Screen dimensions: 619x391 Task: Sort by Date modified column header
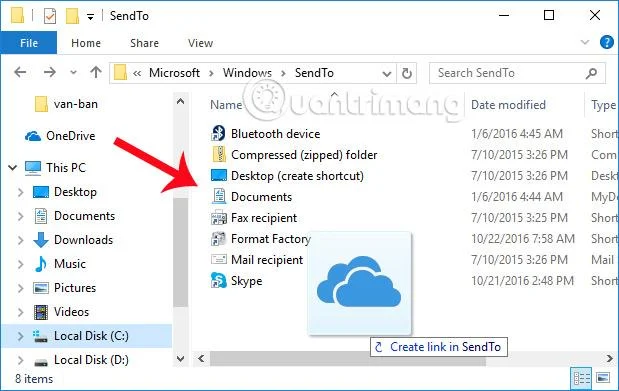508,105
